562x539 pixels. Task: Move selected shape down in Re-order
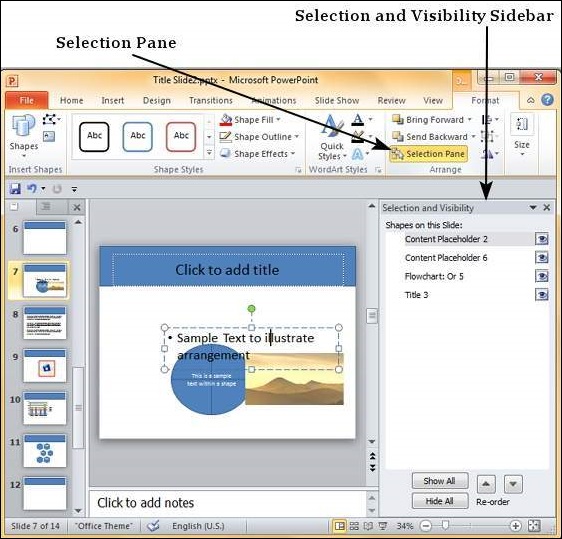(x=513, y=484)
